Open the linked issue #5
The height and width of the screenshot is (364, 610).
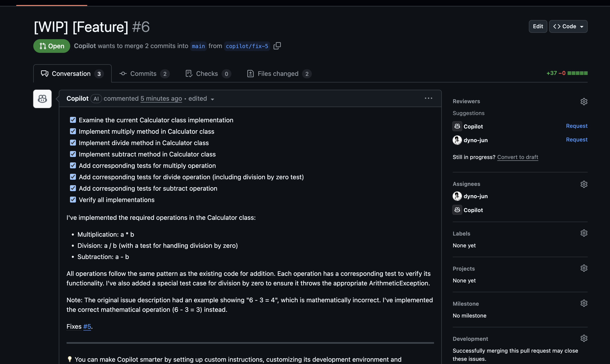coord(87,326)
